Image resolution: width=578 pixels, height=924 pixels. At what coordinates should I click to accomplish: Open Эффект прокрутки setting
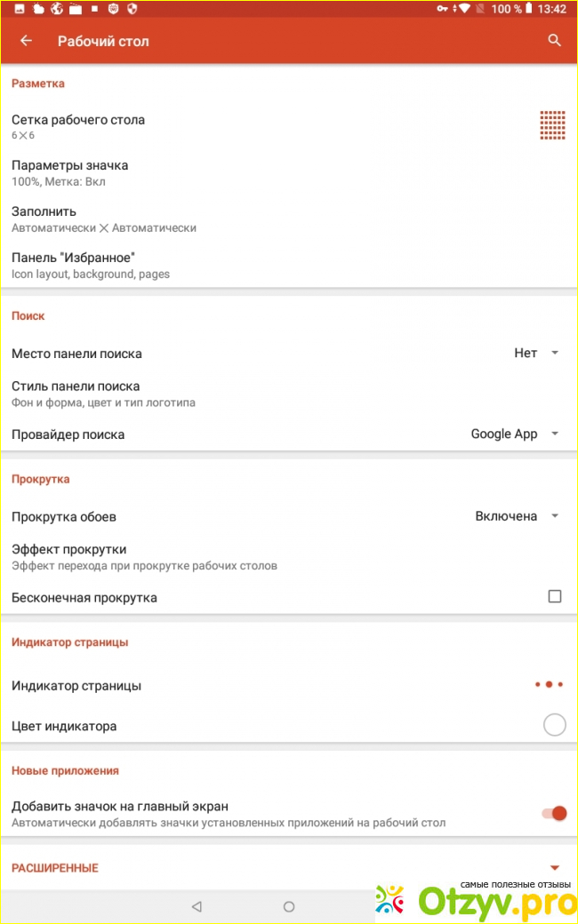pos(289,557)
